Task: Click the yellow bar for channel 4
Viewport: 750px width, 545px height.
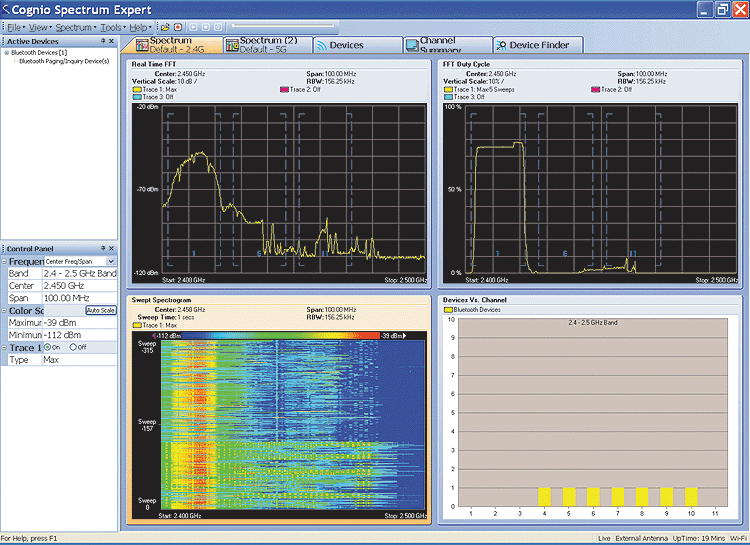Action: click(x=544, y=497)
